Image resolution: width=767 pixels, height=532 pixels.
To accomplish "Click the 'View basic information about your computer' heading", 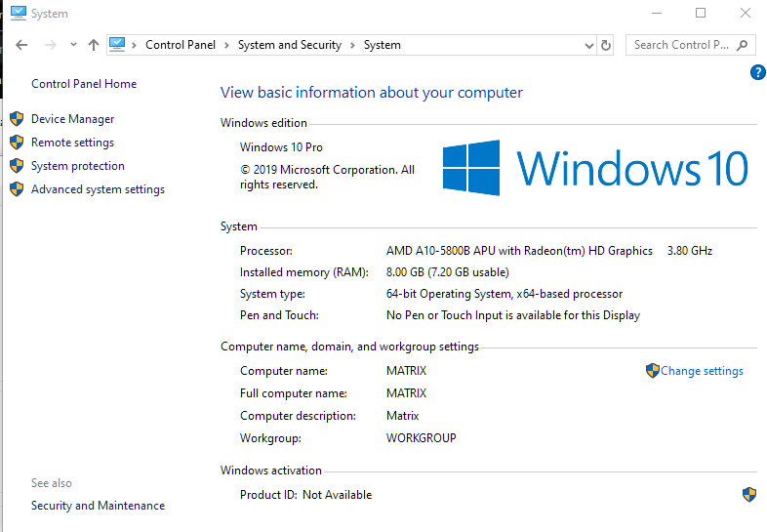I will tap(371, 93).
